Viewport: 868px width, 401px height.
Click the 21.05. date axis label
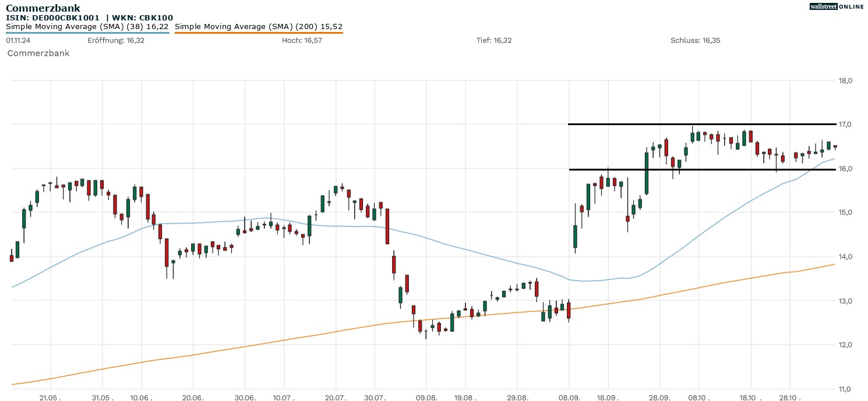pyautogui.click(x=50, y=398)
